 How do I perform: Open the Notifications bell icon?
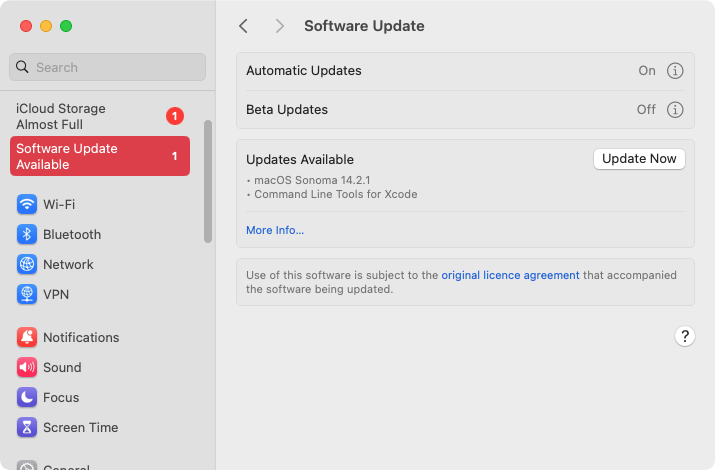pyautogui.click(x=27, y=337)
